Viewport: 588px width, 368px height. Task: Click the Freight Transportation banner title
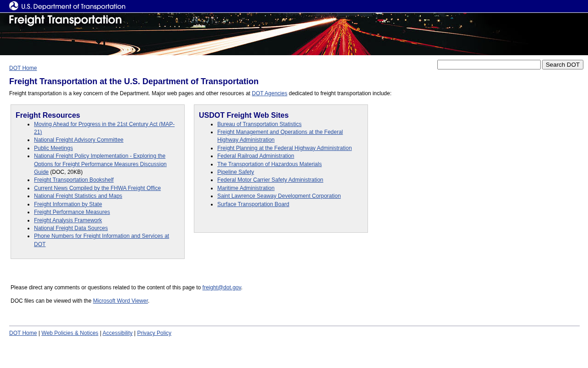pyautogui.click(x=65, y=20)
